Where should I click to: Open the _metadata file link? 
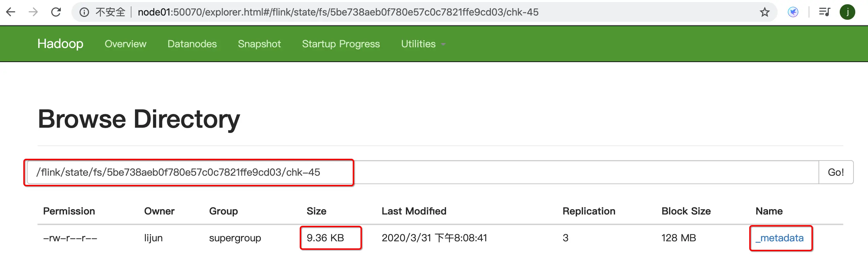780,238
